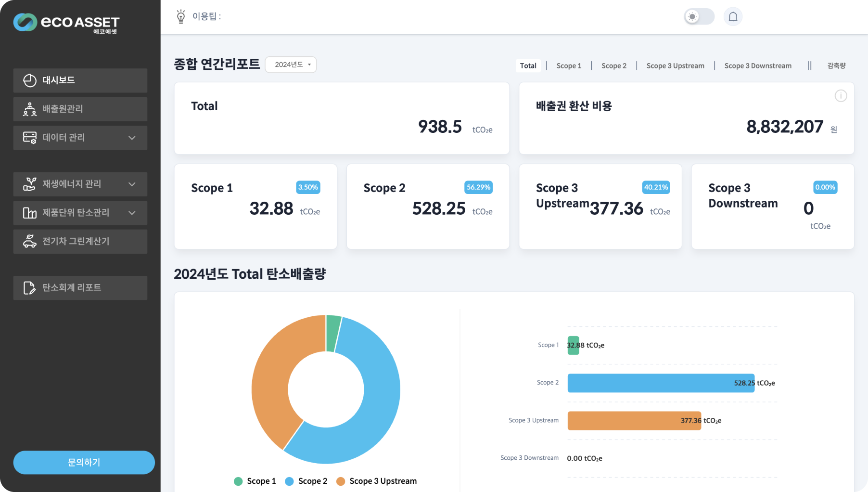Switch to the Scope 3 Downstream tab

coord(758,65)
